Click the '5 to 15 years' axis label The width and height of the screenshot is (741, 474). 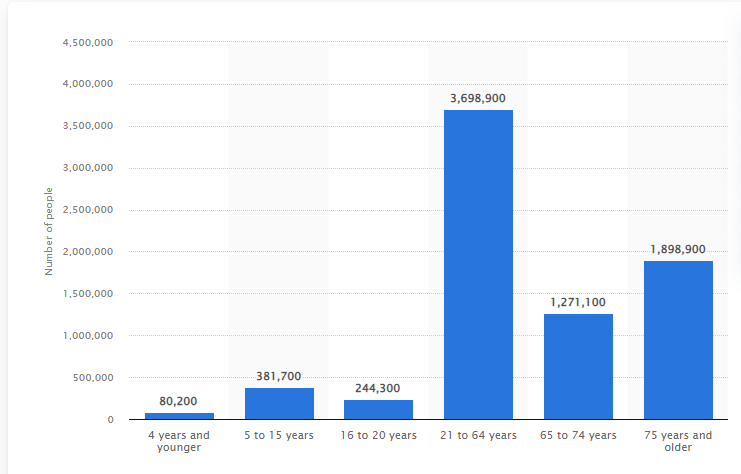point(279,435)
